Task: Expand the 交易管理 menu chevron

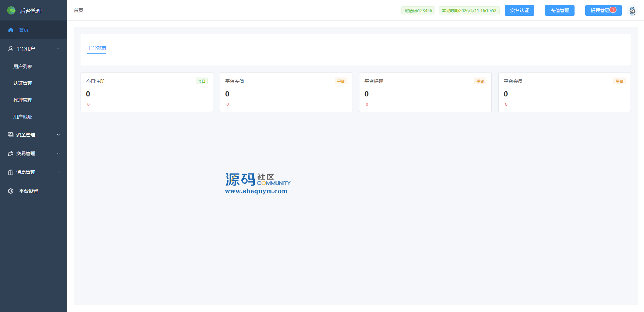Action: (x=58, y=153)
